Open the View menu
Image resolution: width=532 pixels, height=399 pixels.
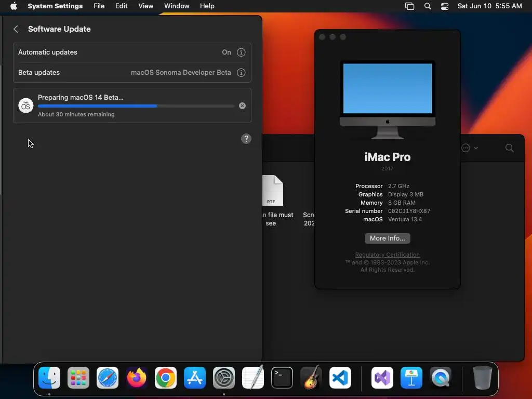click(x=145, y=6)
